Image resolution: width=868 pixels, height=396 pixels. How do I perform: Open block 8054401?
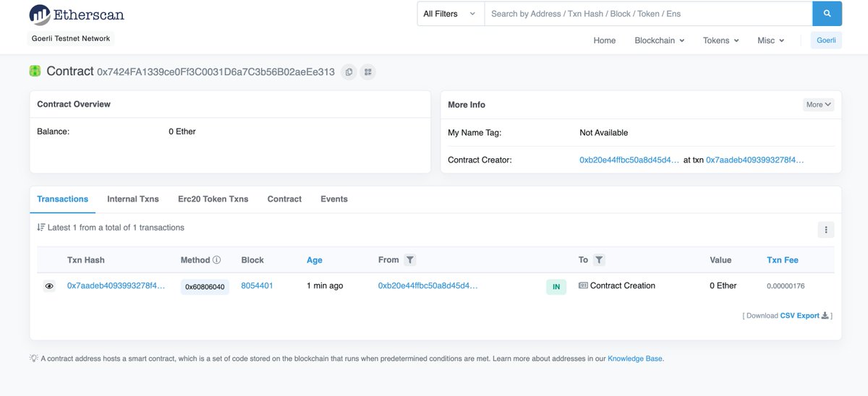257,286
